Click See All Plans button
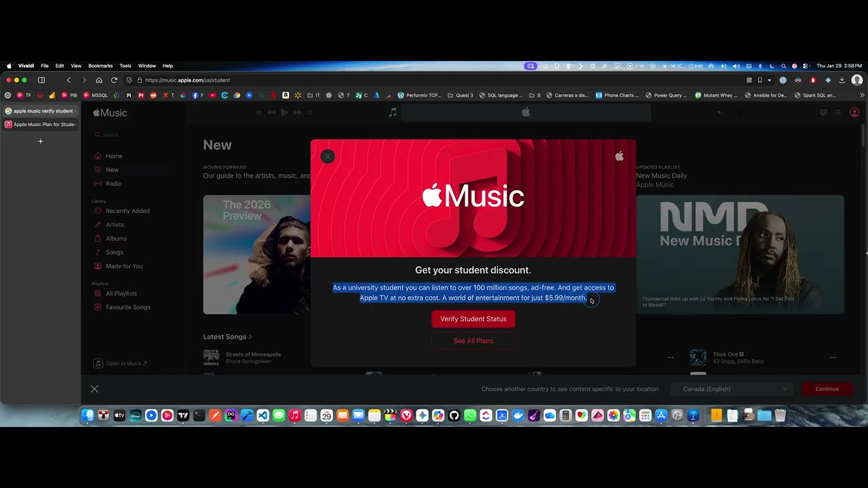The height and width of the screenshot is (488, 868). pos(473,341)
